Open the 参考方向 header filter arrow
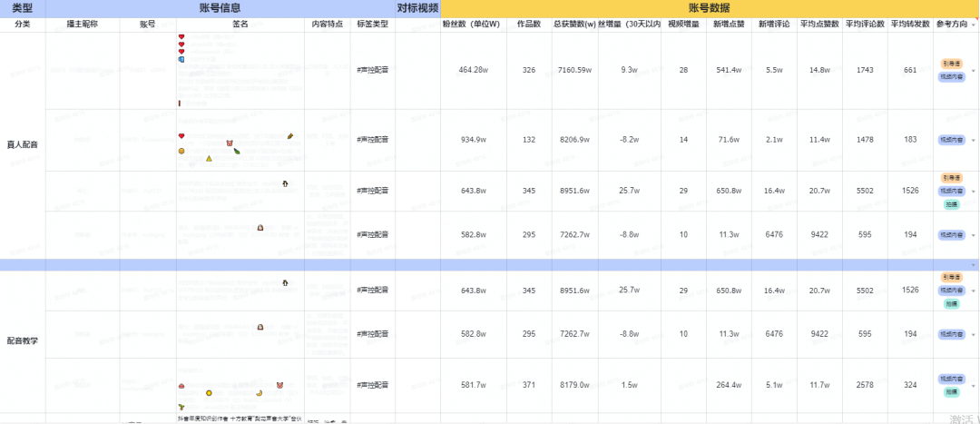The height and width of the screenshot is (424, 980). pyautogui.click(x=974, y=25)
